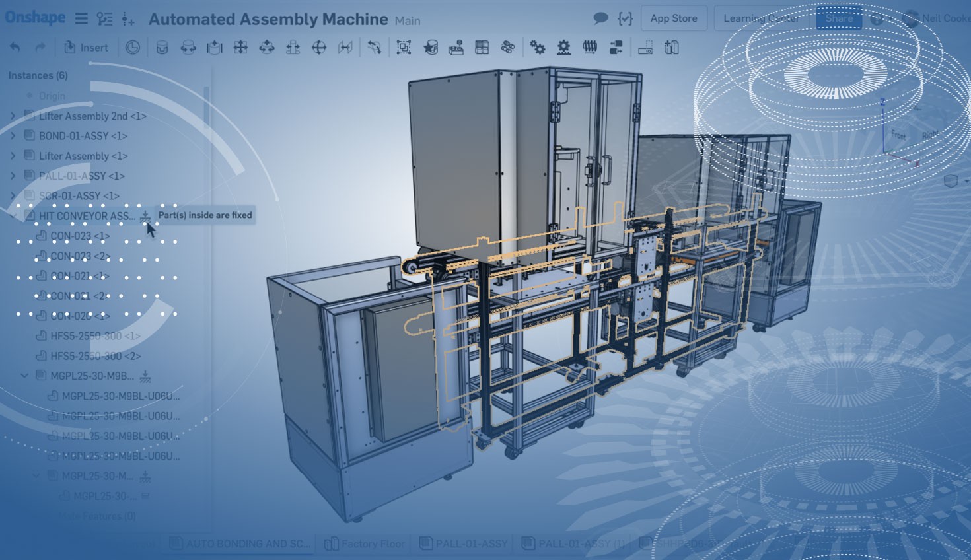Select the Gear relation tool
The image size is (971, 560).
538,48
